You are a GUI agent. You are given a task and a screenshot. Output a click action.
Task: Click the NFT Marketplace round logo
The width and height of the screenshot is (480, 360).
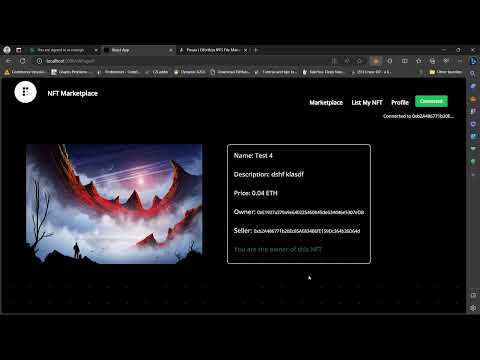pos(26,92)
